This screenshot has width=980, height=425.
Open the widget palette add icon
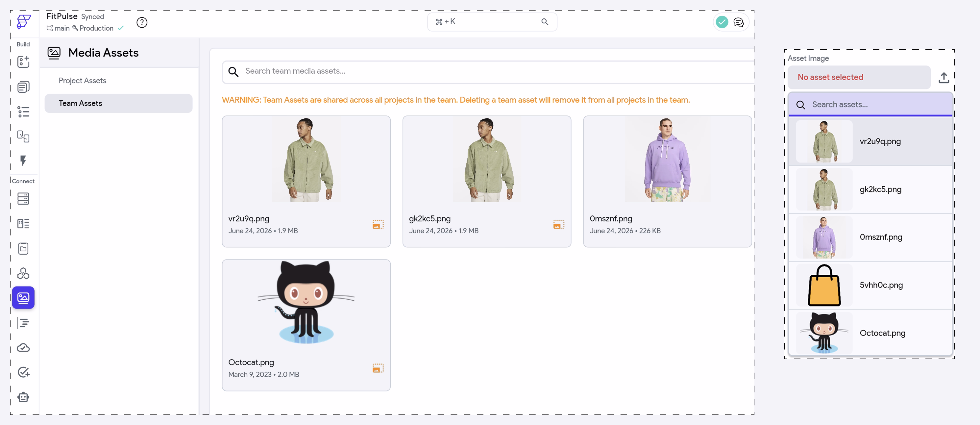coord(23,62)
